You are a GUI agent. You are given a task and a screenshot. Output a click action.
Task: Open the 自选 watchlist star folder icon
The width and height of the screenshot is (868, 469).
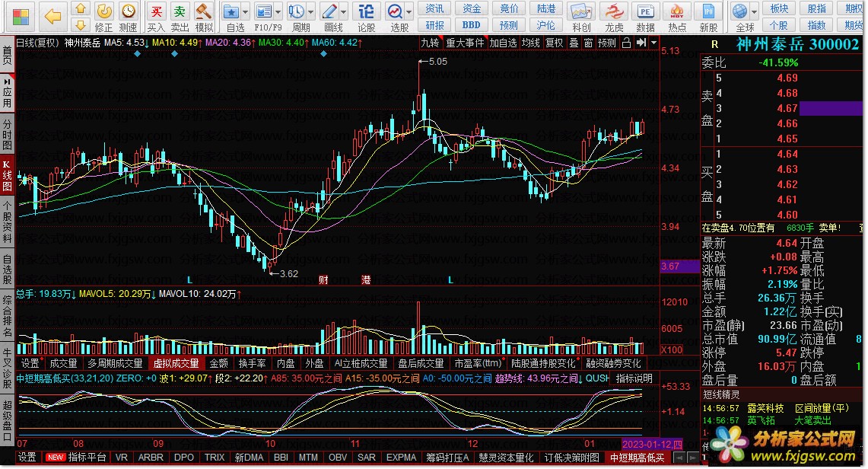click(231, 11)
